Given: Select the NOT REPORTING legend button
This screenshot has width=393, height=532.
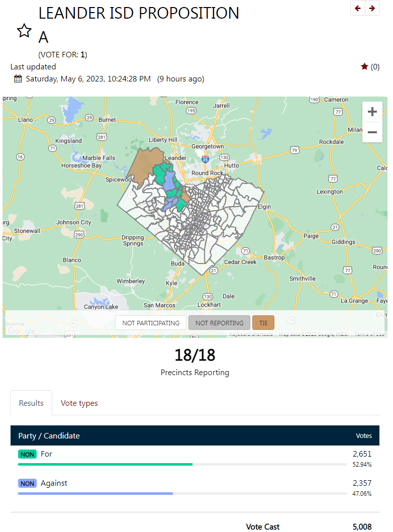Looking at the screenshot, I should 220,323.
